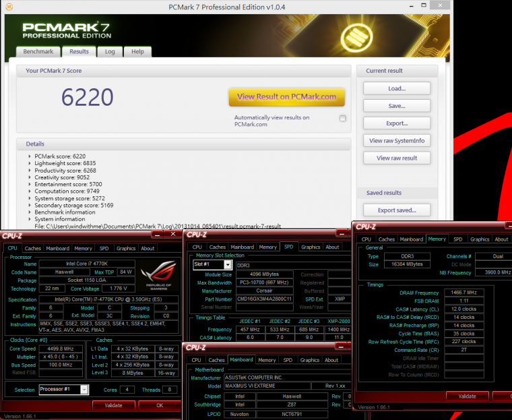The image size is (512, 420).
Task: Expand Secondary storage score row
Action: tap(30, 205)
